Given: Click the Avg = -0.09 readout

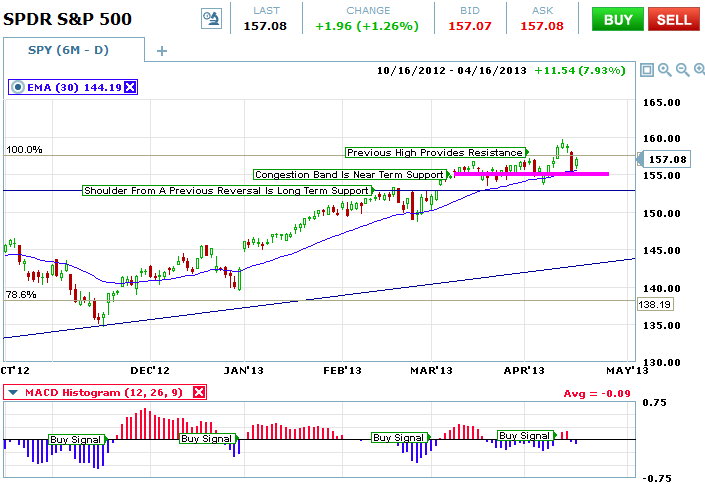Looking at the screenshot, I should pyautogui.click(x=597, y=394).
